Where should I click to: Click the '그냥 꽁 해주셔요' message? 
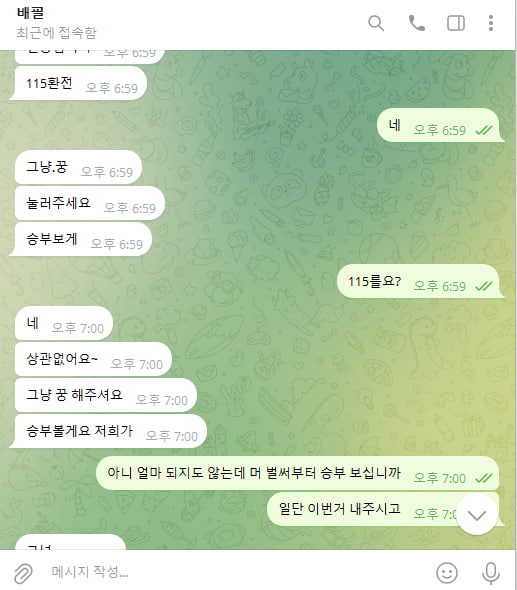(x=106, y=395)
